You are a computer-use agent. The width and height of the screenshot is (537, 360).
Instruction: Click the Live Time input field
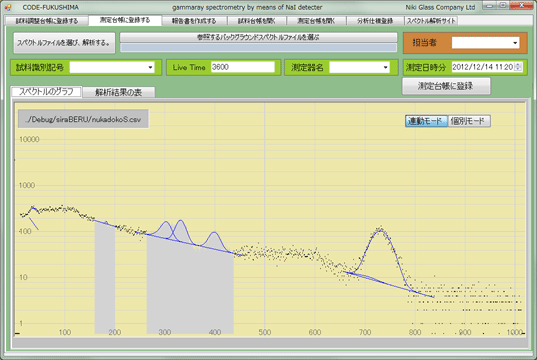(243, 67)
